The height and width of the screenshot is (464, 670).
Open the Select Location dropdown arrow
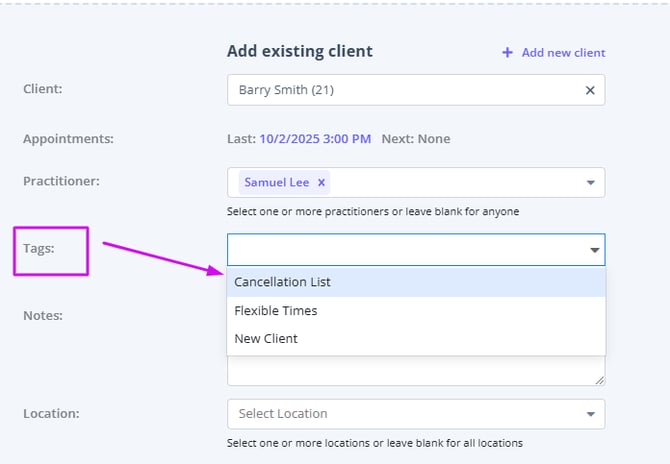click(x=590, y=414)
